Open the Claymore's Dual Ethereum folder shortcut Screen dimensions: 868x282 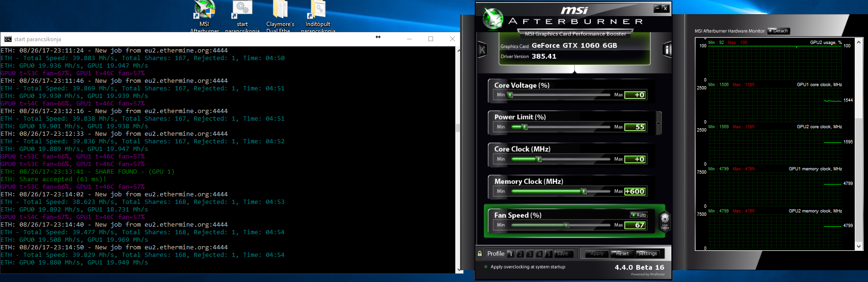point(280,16)
